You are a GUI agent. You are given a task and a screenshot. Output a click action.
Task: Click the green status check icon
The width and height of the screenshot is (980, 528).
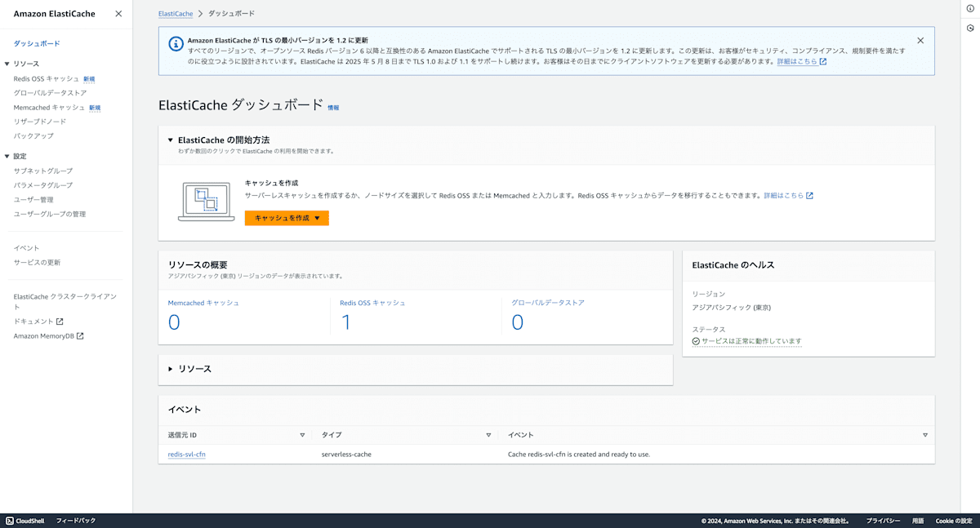[696, 341]
